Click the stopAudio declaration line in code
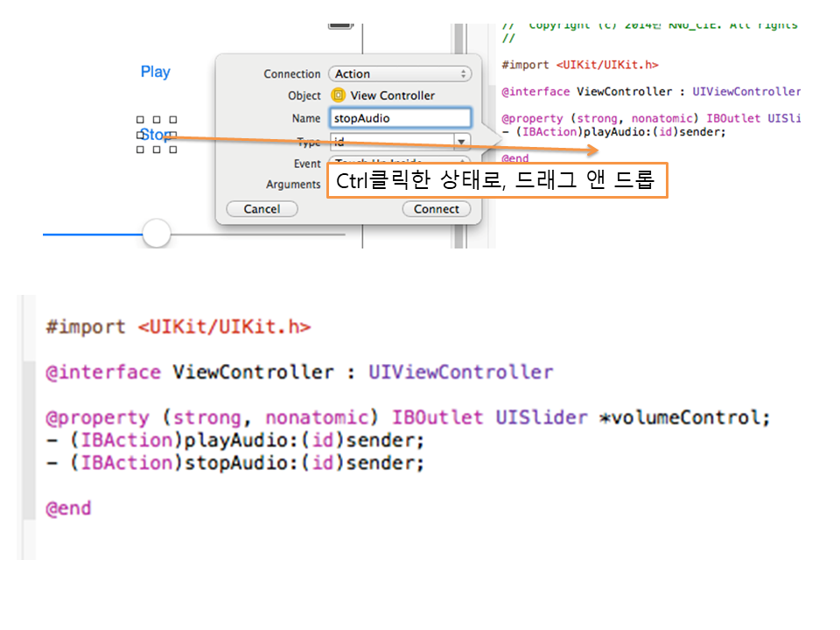The width and height of the screenshot is (840, 630). 234,463
